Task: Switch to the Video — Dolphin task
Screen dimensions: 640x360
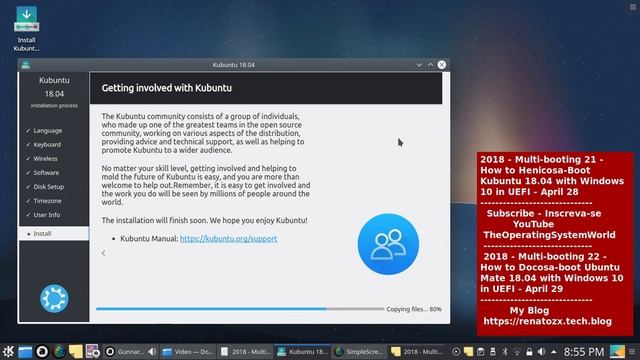Action: click(188, 351)
